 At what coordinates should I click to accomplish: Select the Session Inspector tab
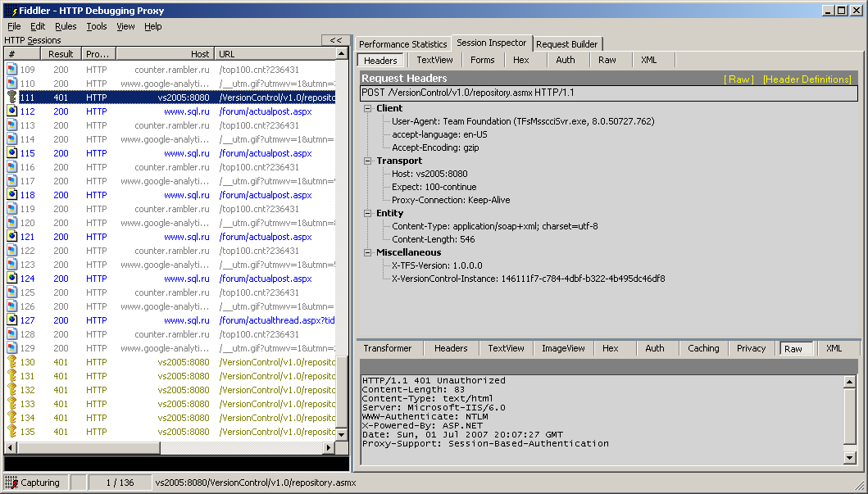click(x=492, y=43)
